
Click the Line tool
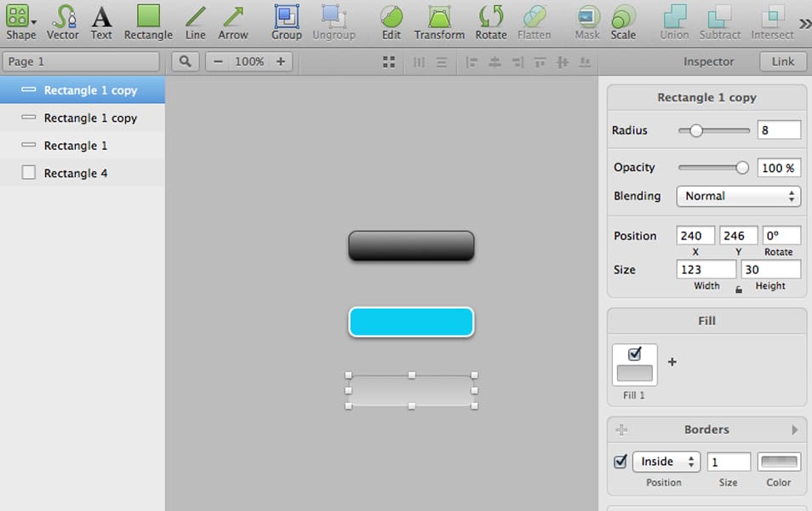pyautogui.click(x=196, y=20)
